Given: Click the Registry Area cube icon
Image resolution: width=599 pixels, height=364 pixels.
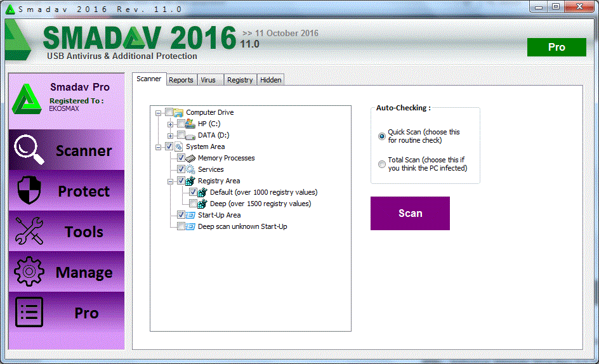Looking at the screenshot, I should tap(190, 181).
